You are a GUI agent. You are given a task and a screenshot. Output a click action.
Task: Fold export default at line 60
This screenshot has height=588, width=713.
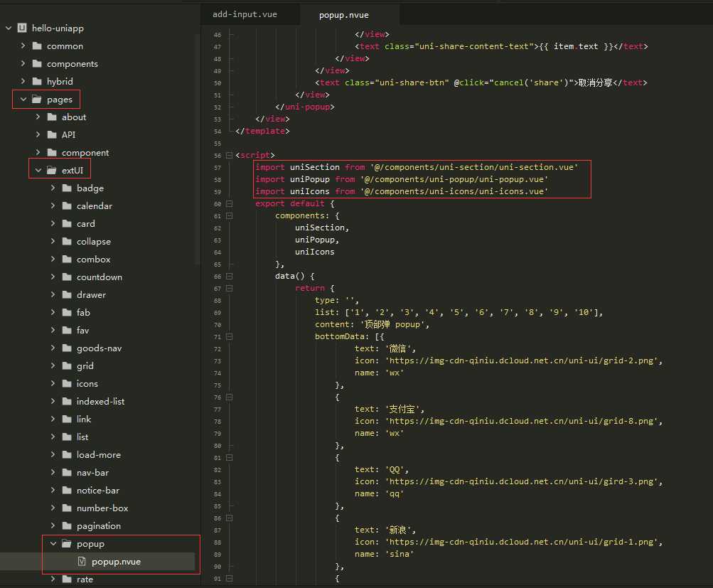tap(229, 204)
